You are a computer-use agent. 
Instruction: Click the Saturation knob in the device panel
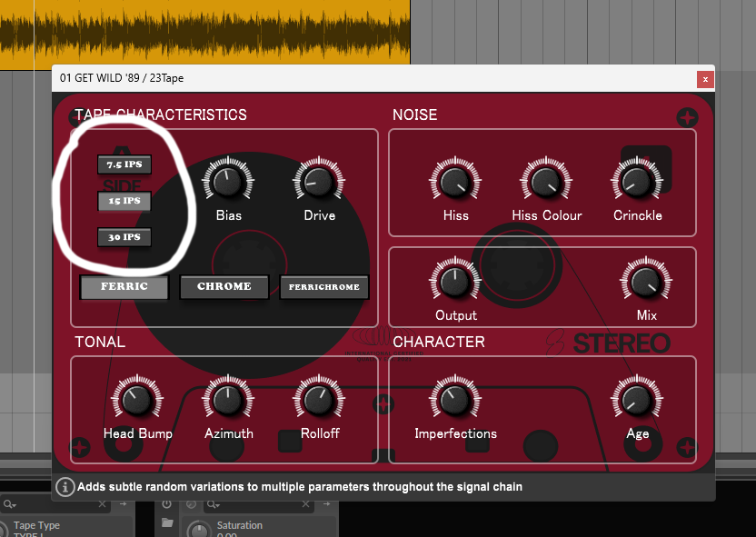[x=199, y=530]
